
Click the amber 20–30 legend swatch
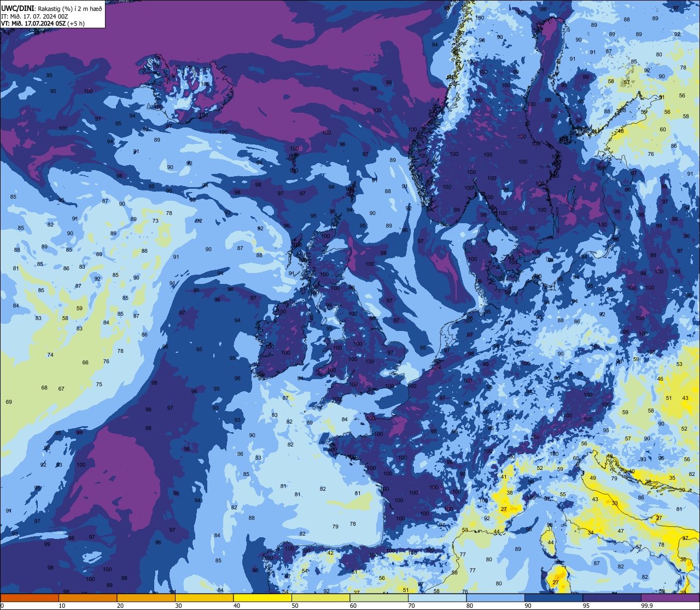coord(146,597)
